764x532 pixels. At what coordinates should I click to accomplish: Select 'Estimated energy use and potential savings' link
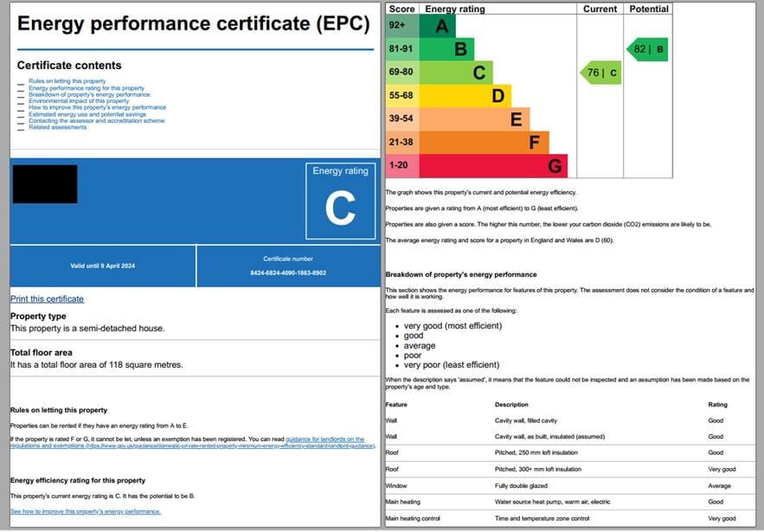[x=87, y=113]
